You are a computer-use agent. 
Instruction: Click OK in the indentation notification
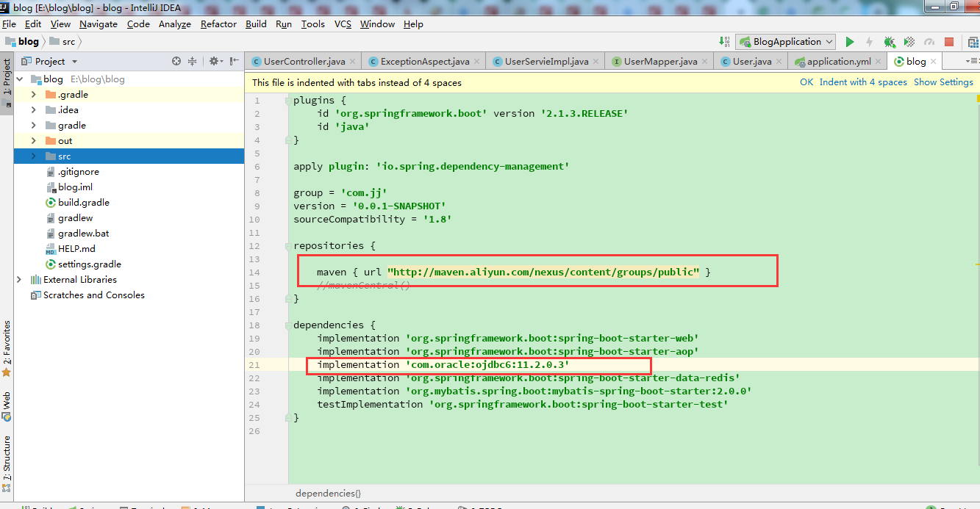(806, 82)
